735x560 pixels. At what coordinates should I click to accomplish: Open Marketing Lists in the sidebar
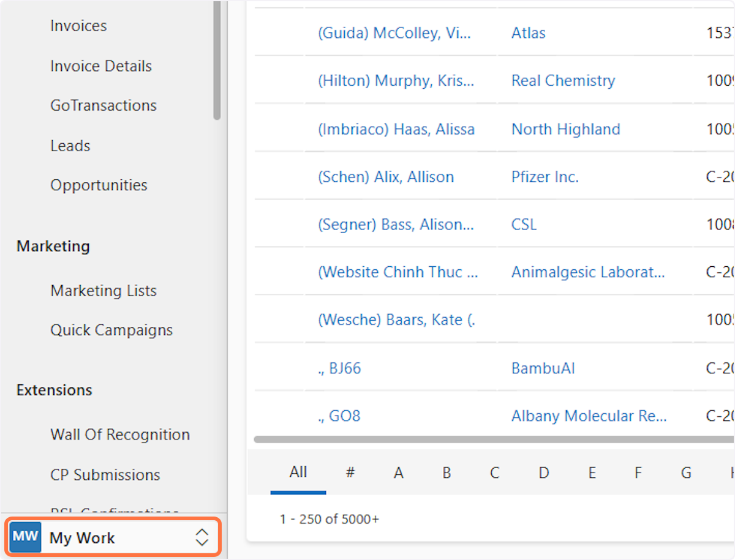coord(104,291)
